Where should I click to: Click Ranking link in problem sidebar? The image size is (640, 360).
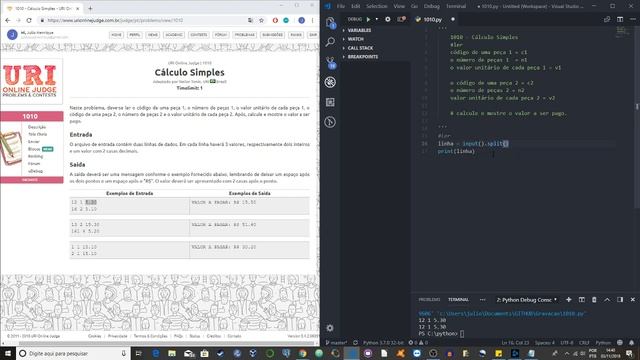point(36,156)
